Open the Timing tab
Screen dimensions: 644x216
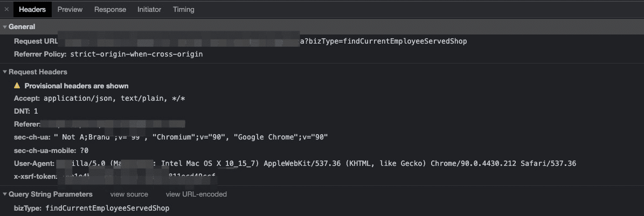coord(184,9)
